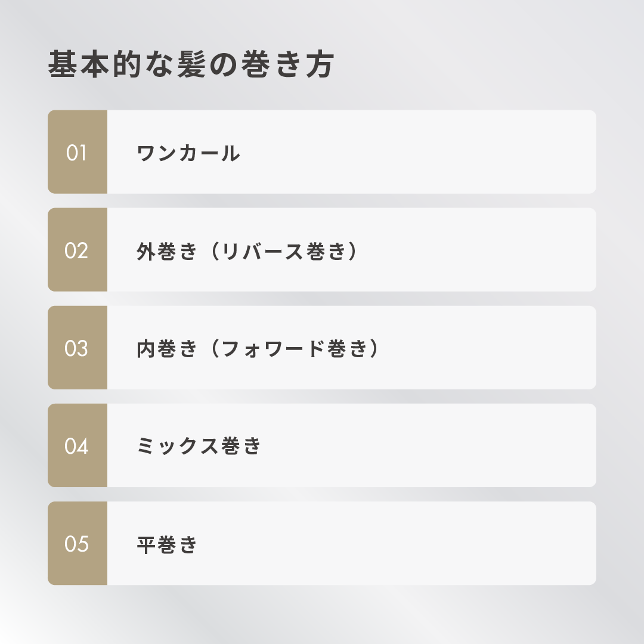This screenshot has width=644, height=644.
Task: Click the word "基本的な" in the heading
Action: point(105,65)
